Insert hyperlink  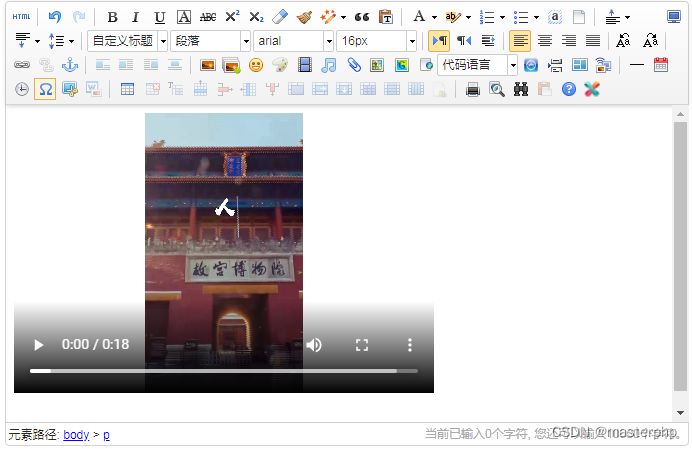point(22,65)
